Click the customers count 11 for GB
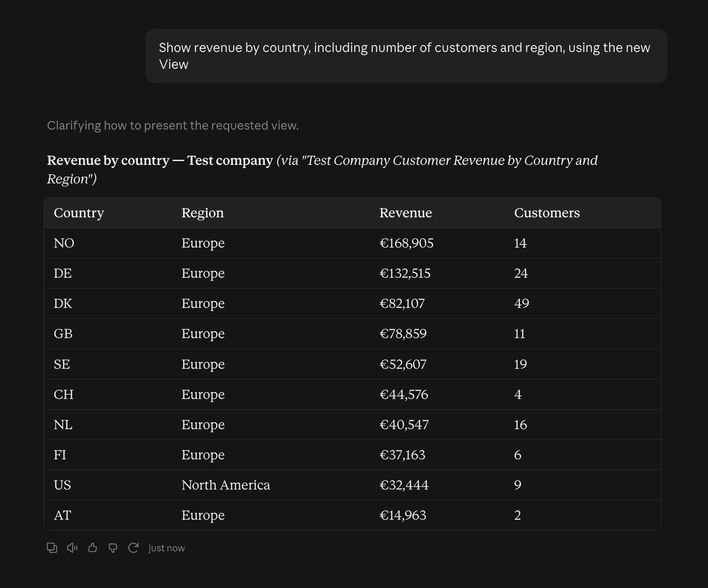Screen dimensions: 708x588 pyautogui.click(x=520, y=333)
